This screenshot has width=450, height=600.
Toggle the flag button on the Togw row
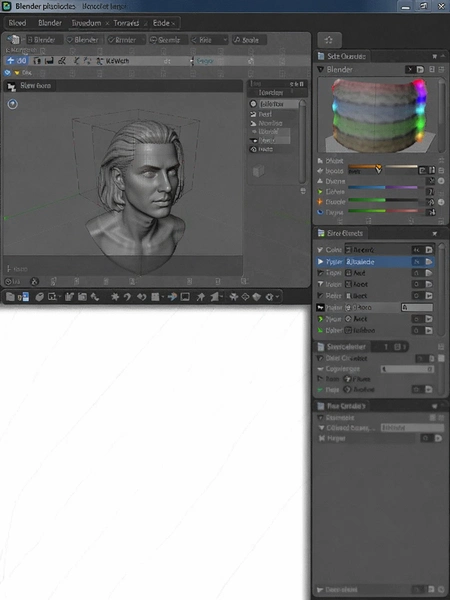pyautogui.click(x=429, y=273)
